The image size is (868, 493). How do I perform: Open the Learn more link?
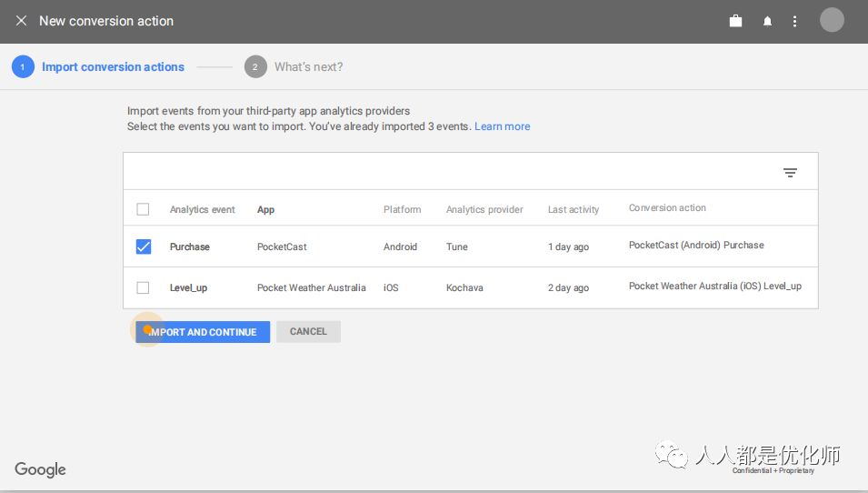(502, 126)
